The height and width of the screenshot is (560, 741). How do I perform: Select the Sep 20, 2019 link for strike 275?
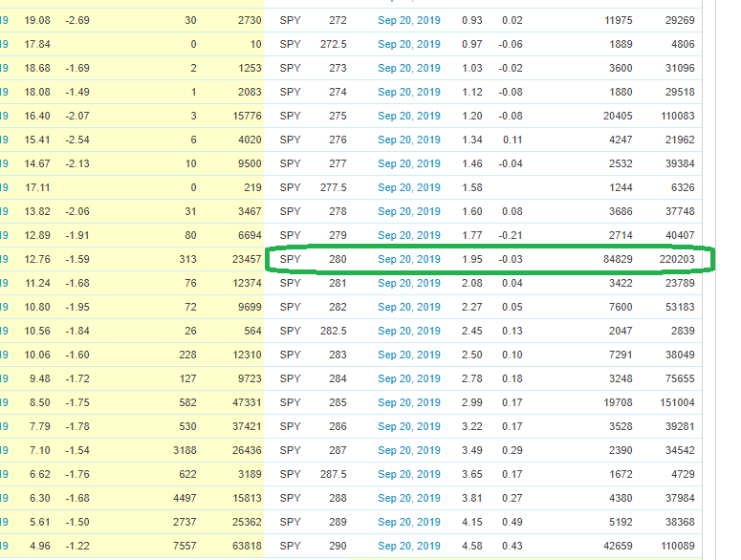(408, 116)
